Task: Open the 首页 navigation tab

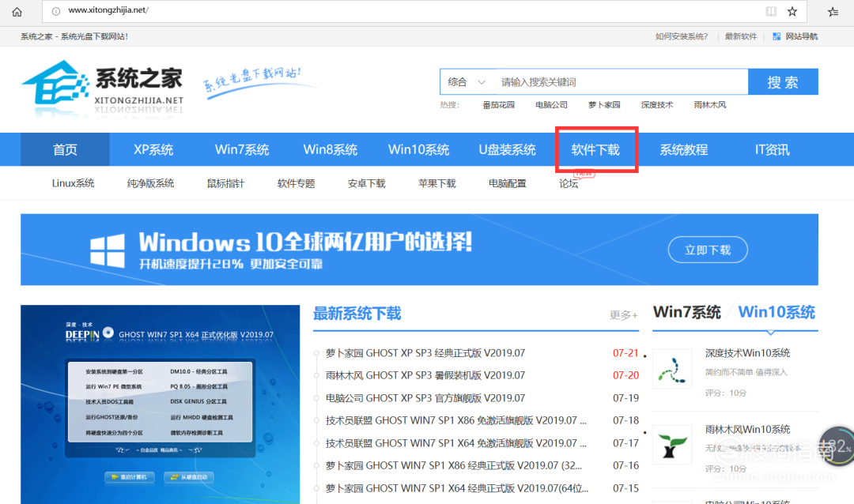Action: click(65, 149)
